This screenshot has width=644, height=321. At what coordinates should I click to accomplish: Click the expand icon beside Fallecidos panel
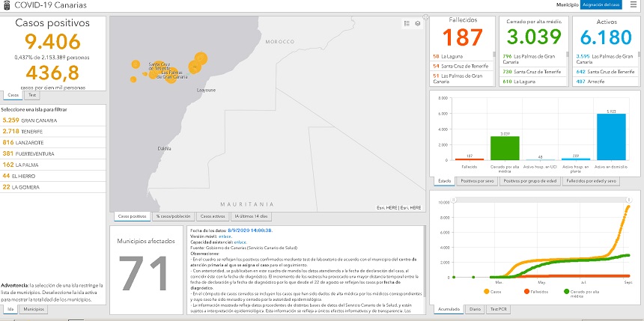425,17
